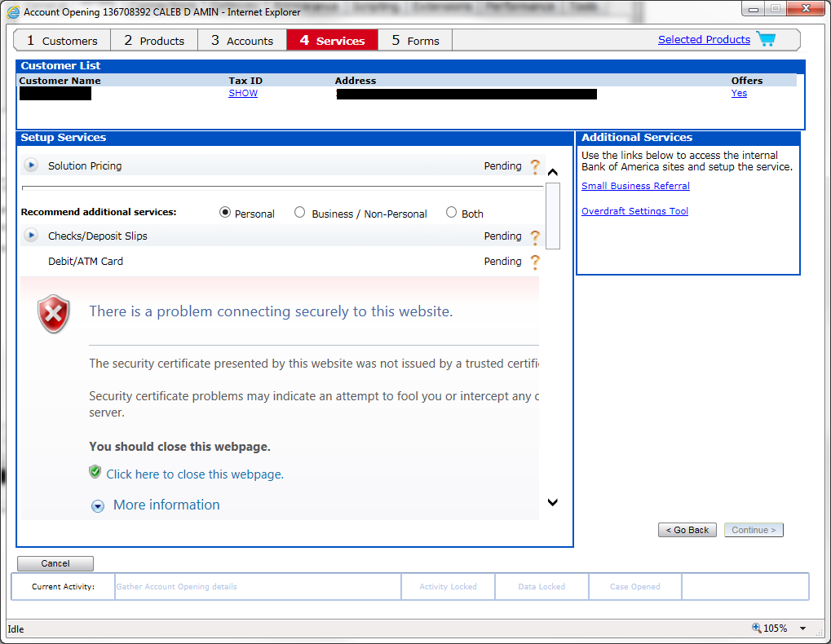Open the zoom level dropdown arrow
Viewport: 831px width, 644px height.
tap(803, 629)
